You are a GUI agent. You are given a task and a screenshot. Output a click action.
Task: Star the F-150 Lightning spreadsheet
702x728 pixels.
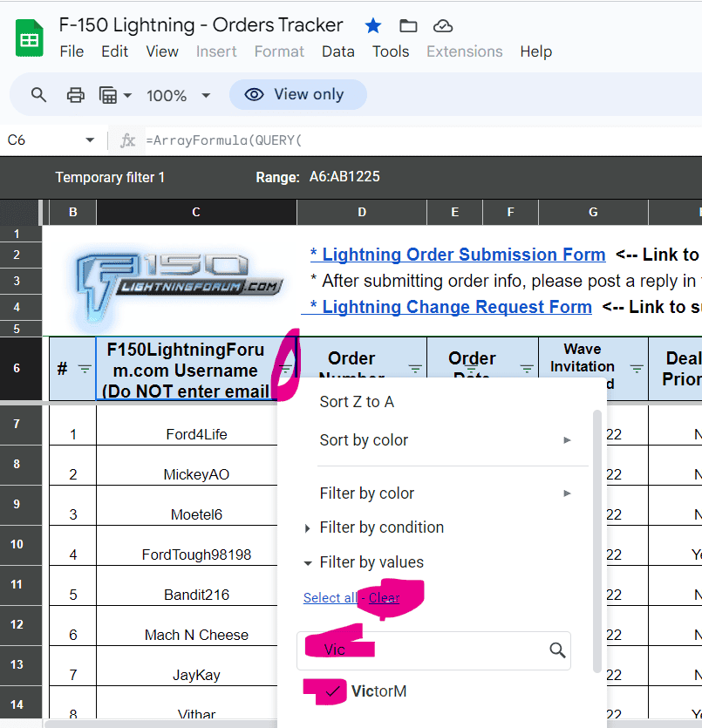pos(373,25)
